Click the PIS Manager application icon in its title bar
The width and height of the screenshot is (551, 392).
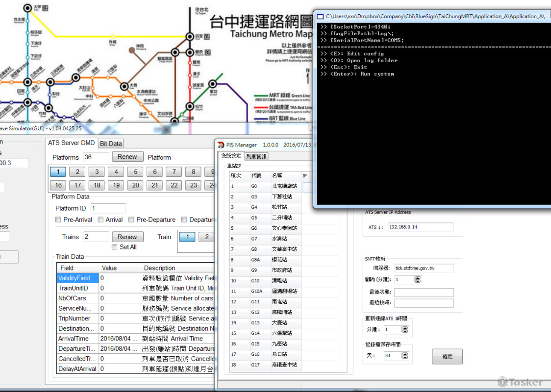tap(222, 145)
